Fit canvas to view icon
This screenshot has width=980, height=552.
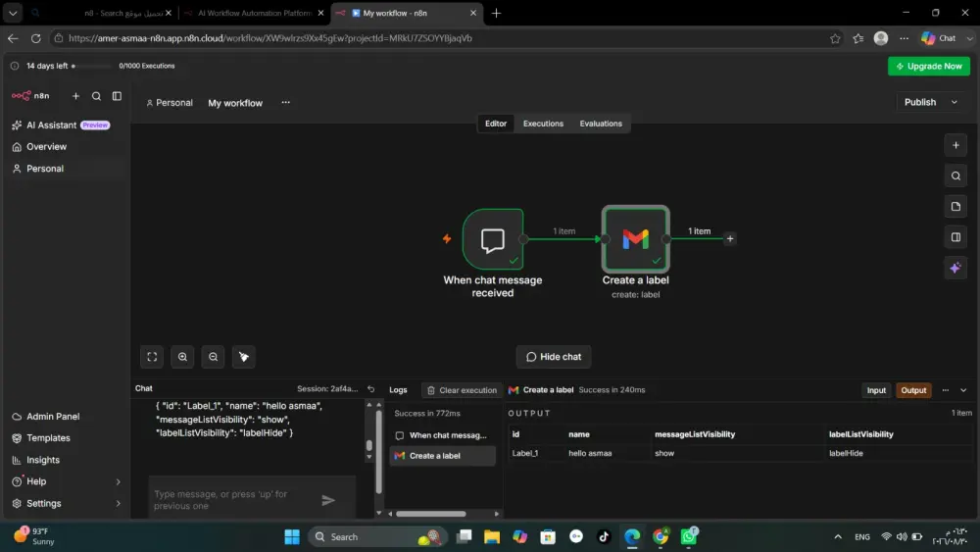[152, 357]
